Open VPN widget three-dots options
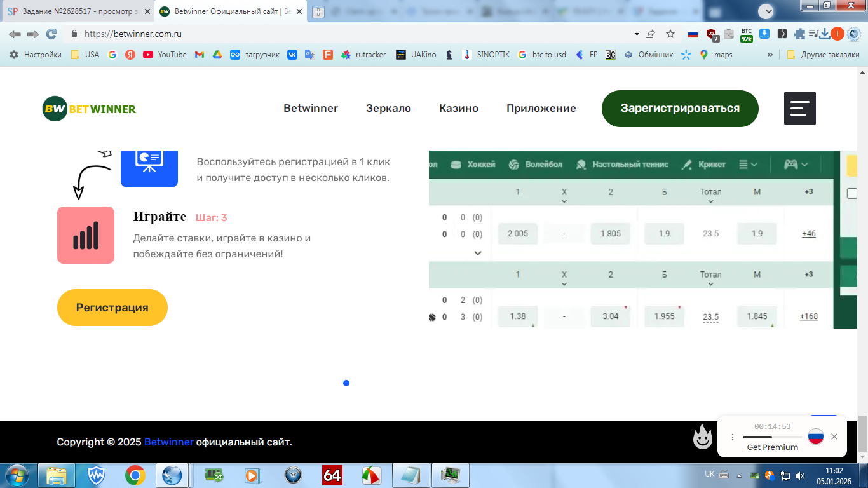868x488 pixels. [733, 437]
